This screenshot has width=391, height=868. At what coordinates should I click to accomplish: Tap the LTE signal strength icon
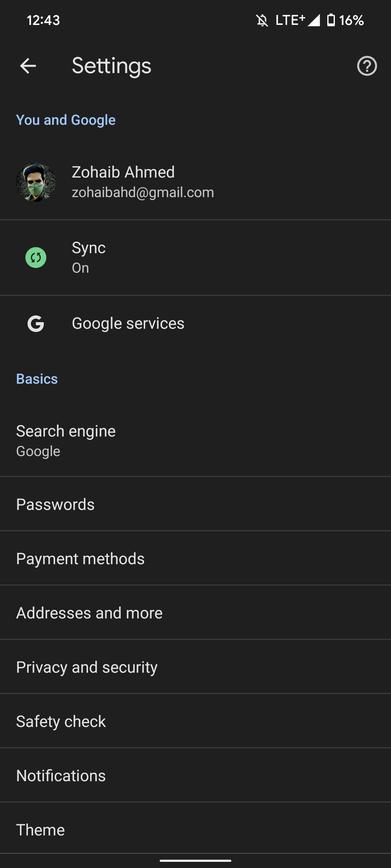pyautogui.click(x=314, y=20)
